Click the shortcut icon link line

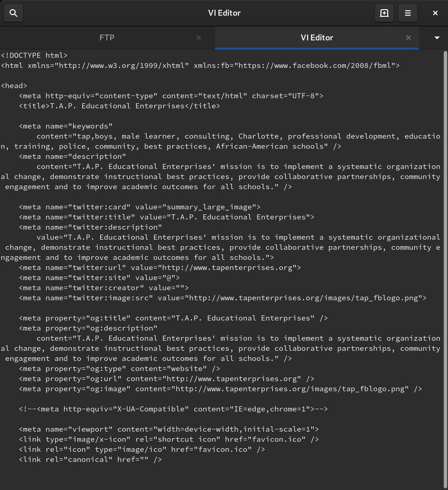tap(169, 439)
